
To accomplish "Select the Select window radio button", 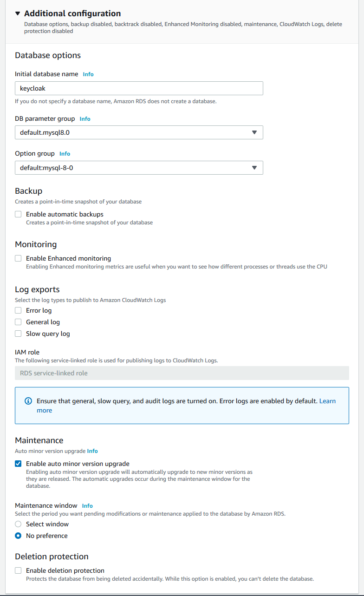I will coord(18,524).
